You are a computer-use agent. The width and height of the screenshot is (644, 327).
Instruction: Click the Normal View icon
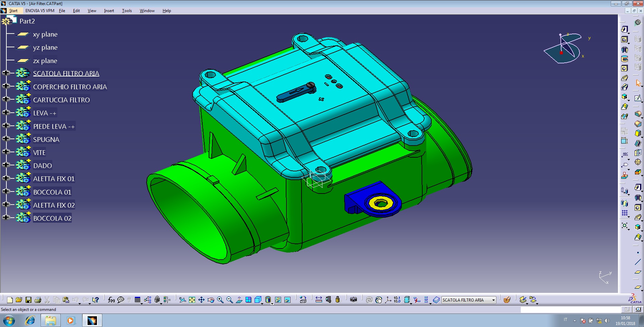[x=239, y=300]
